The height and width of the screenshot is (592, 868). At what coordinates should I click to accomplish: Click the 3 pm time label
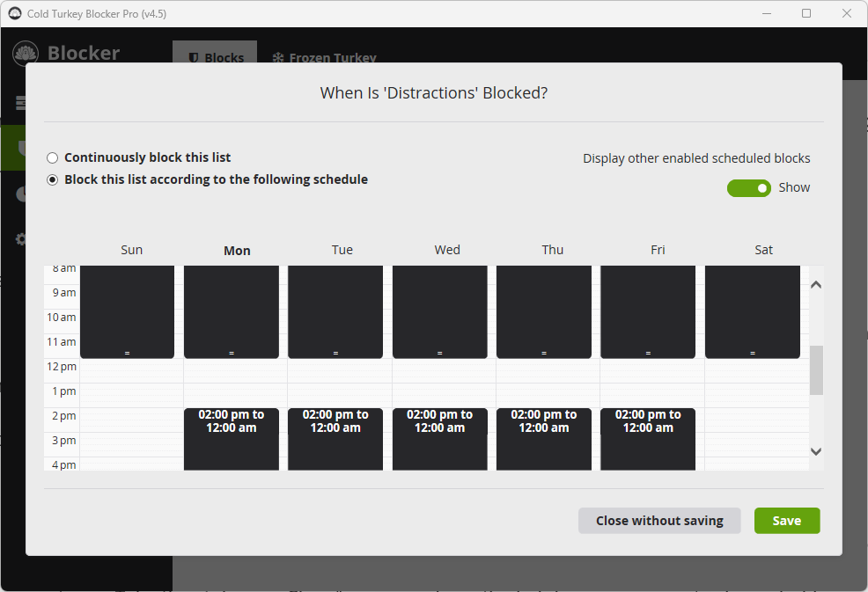click(64, 441)
